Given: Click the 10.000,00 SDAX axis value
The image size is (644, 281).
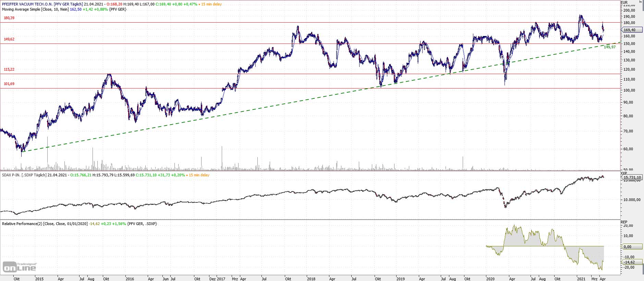Looking at the screenshot, I should point(632,200).
